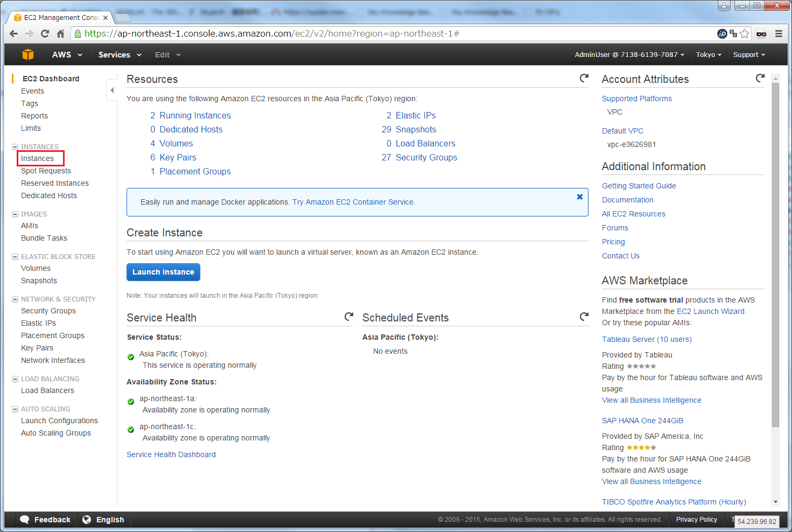Open the Services dropdown
The height and width of the screenshot is (532, 792).
coord(120,54)
